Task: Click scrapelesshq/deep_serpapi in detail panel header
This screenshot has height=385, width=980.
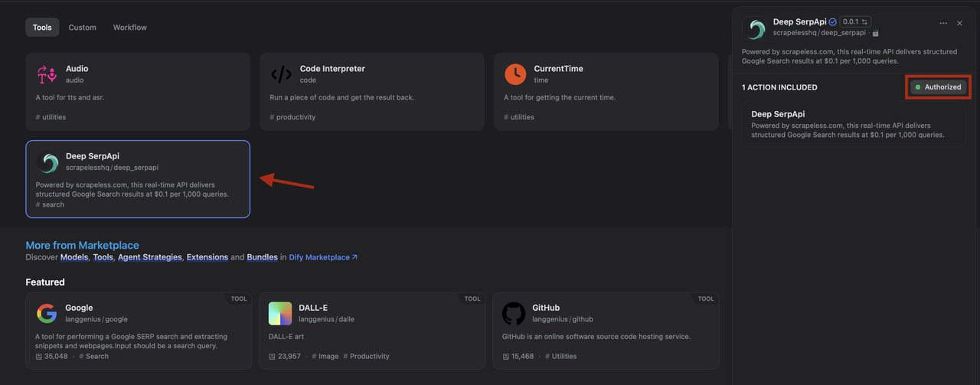Action: 819,33
